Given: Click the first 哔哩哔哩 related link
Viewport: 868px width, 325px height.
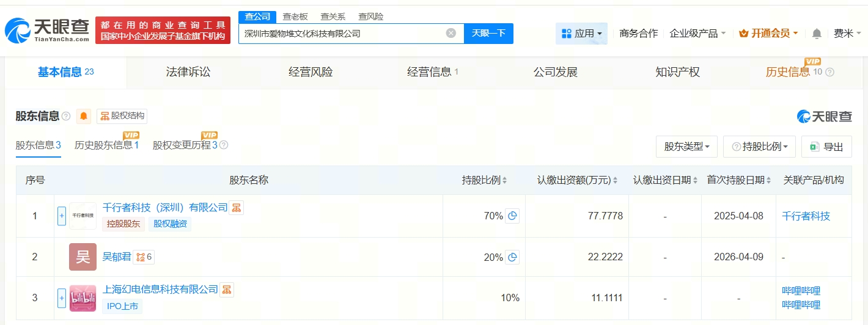Looking at the screenshot, I should [x=801, y=291].
